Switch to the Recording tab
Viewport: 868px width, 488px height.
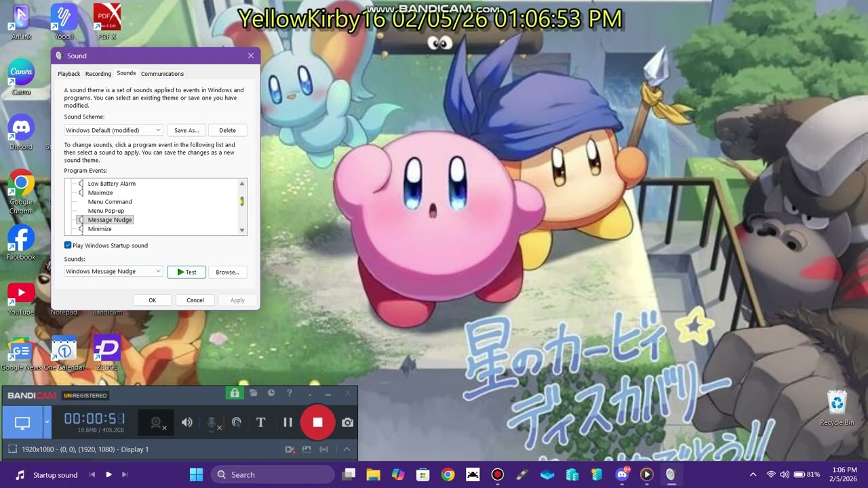tap(98, 74)
